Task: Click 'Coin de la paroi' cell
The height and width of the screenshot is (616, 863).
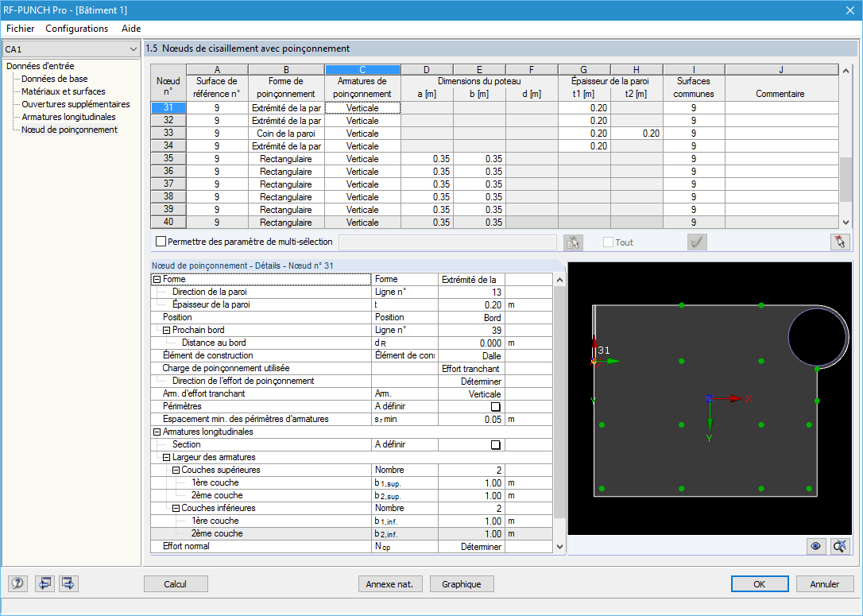Action: point(286,134)
